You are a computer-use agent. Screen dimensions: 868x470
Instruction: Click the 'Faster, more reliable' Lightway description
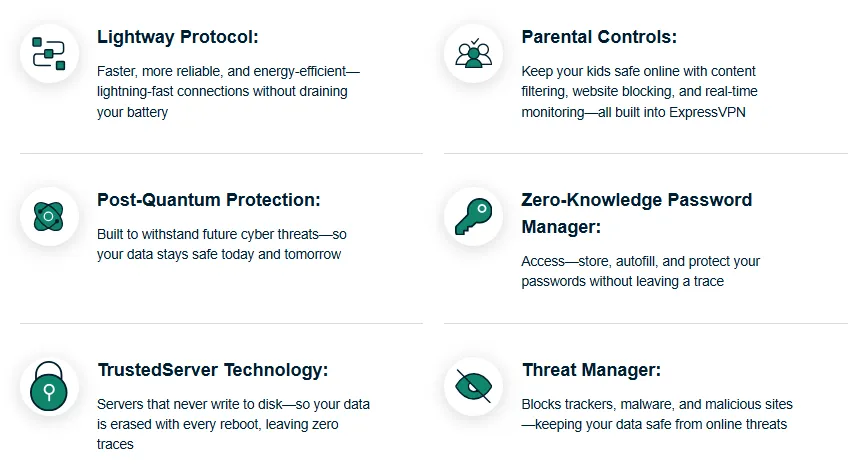click(x=228, y=92)
